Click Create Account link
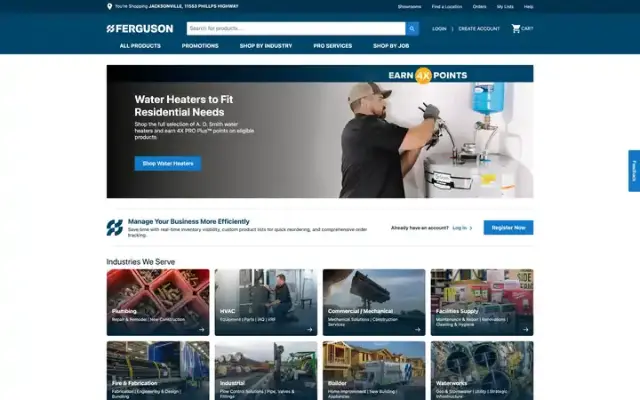Screen dimensions: 640x400 tap(479, 29)
